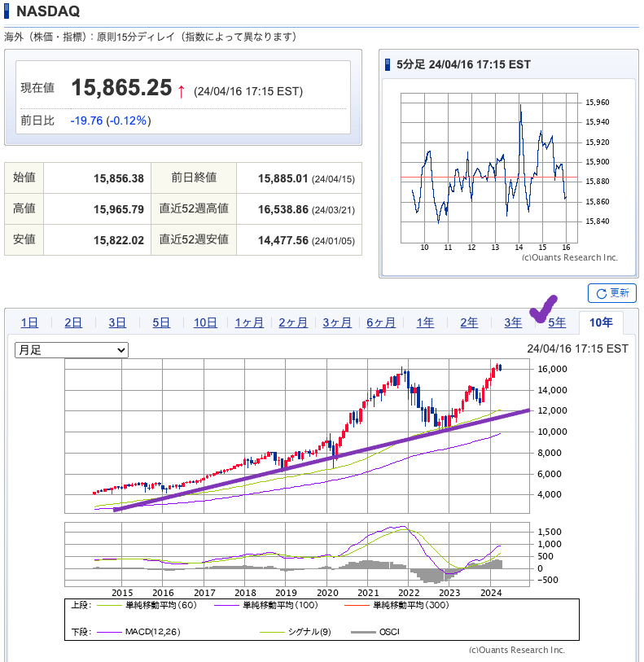Open the 10日 chart period

tap(205, 322)
